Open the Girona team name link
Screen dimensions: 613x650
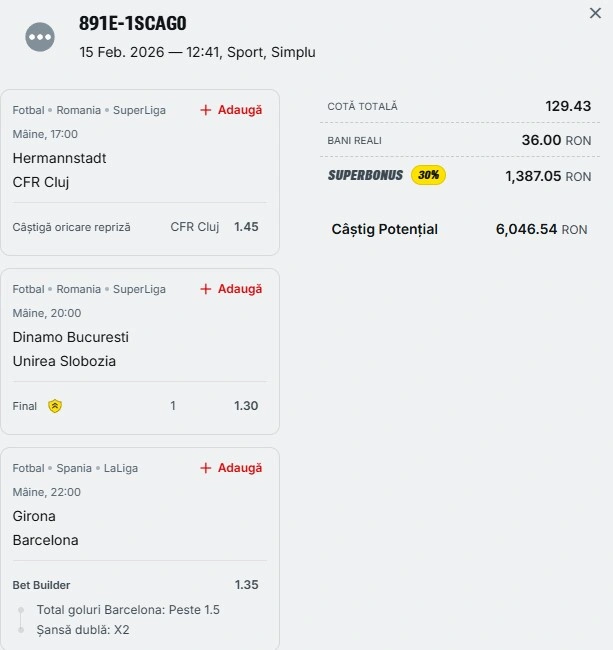[x=34, y=516]
